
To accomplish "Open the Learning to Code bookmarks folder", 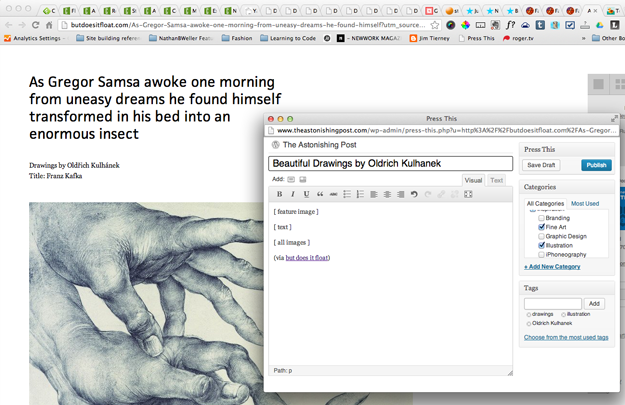I will (x=288, y=38).
